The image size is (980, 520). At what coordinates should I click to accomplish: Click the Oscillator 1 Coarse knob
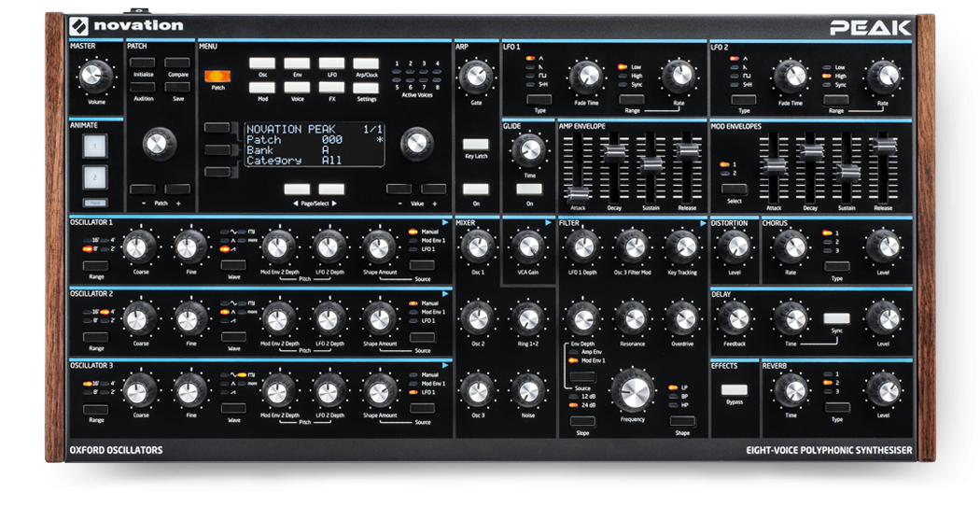[140, 246]
